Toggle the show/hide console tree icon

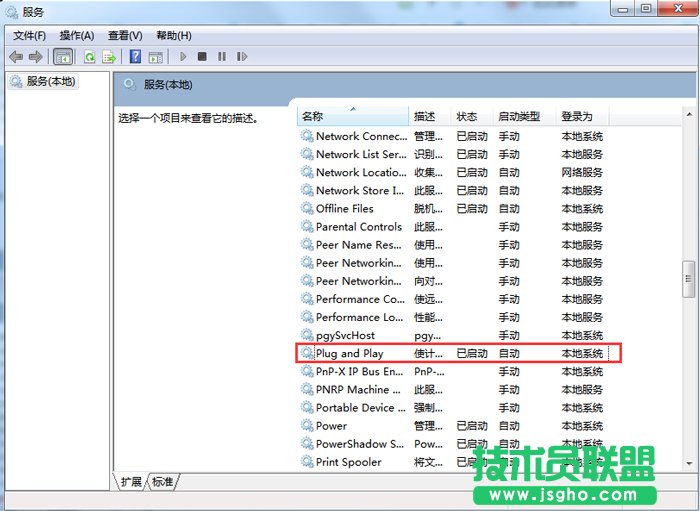click(62, 57)
